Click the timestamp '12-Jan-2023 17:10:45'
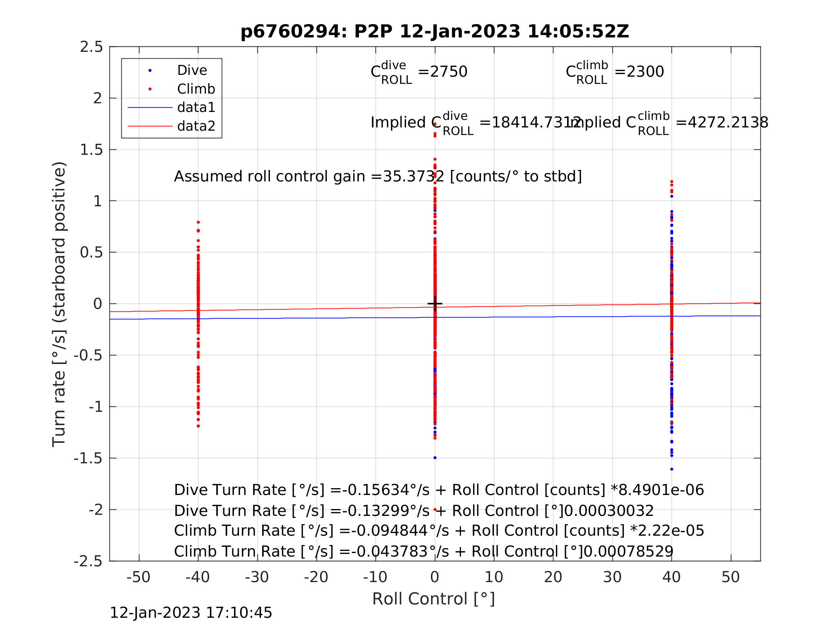Screen dimensions: 840x630 tap(190, 613)
